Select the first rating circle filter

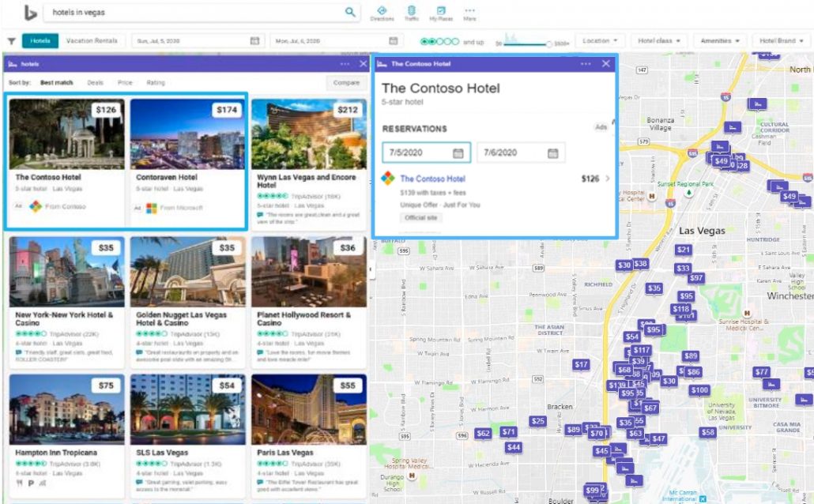coord(424,41)
